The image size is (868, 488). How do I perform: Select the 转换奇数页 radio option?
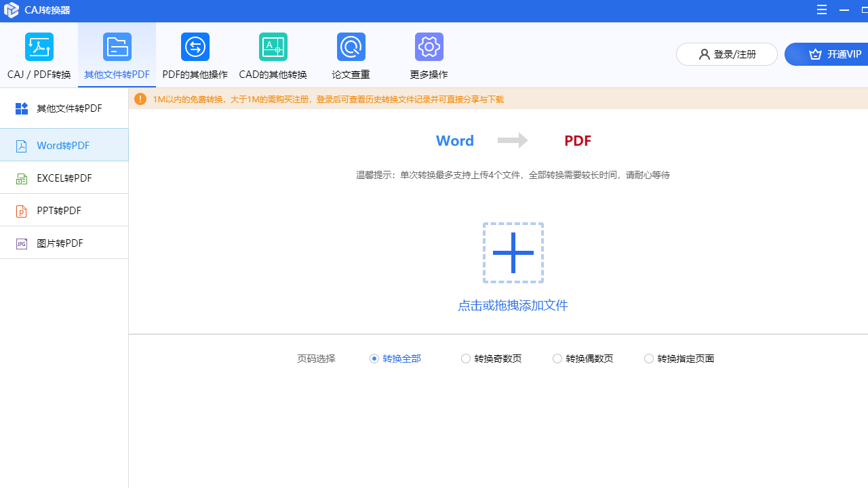point(466,359)
